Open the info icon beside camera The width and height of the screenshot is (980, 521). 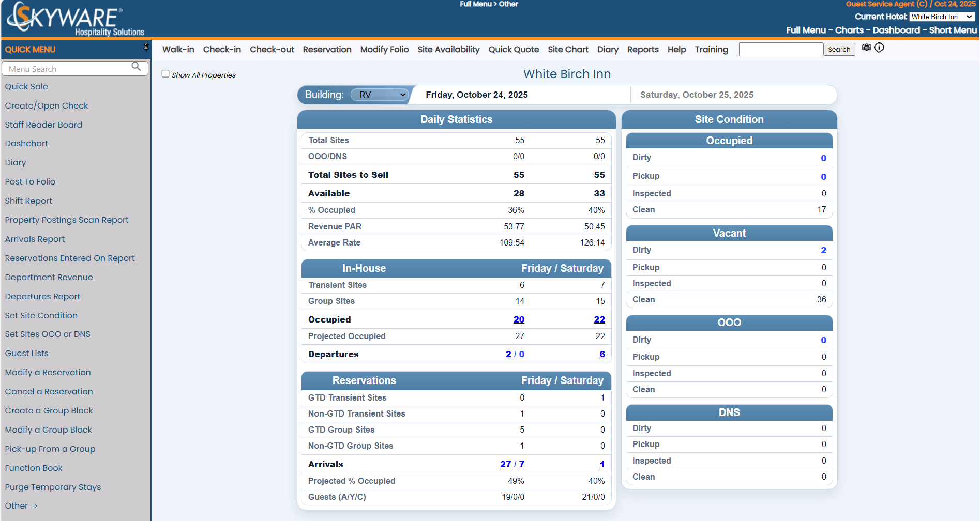[879, 48]
